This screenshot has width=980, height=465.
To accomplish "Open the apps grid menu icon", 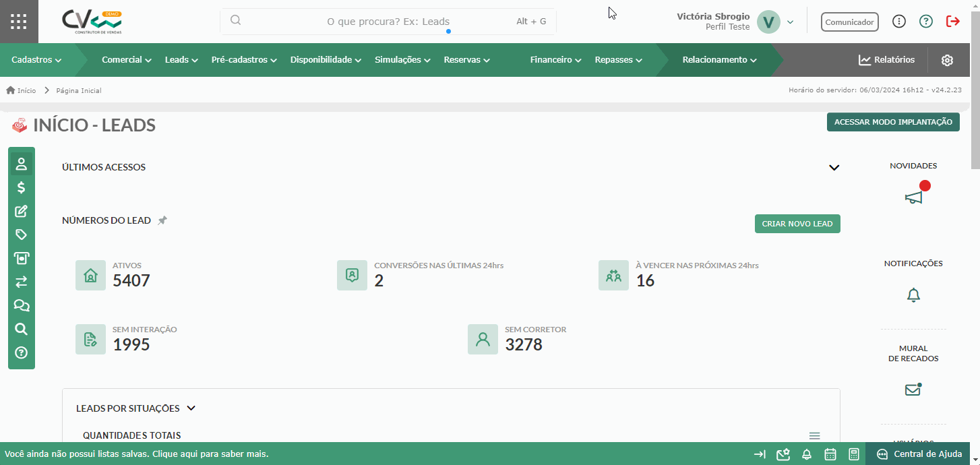I will pyautogui.click(x=19, y=22).
